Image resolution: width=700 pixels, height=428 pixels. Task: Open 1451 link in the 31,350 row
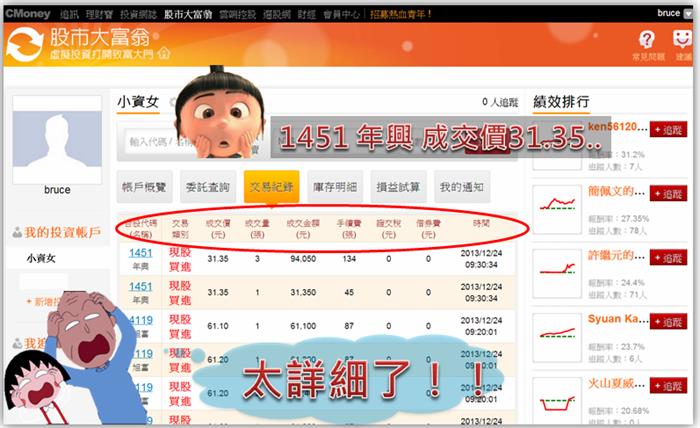pos(140,287)
